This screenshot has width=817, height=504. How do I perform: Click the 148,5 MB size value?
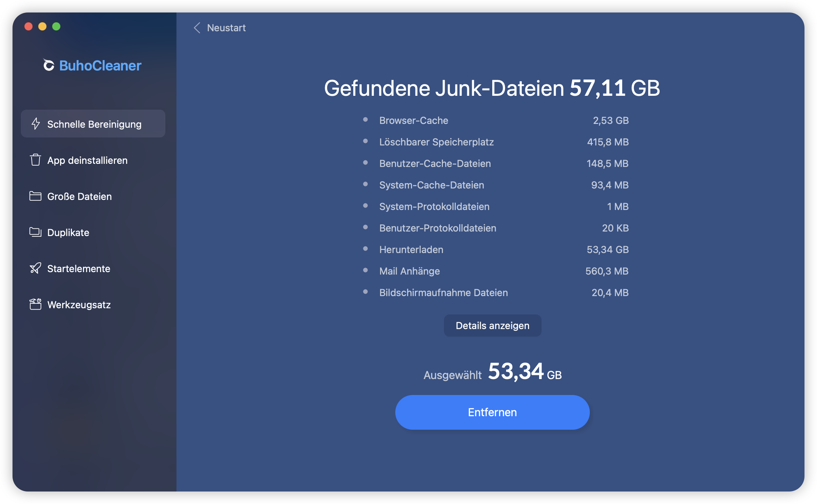coord(608,163)
